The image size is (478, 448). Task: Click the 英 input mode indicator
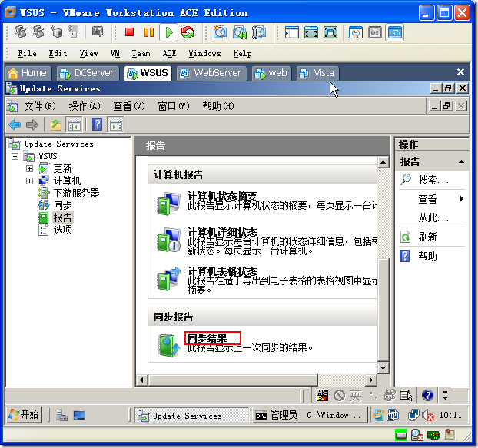(356, 396)
